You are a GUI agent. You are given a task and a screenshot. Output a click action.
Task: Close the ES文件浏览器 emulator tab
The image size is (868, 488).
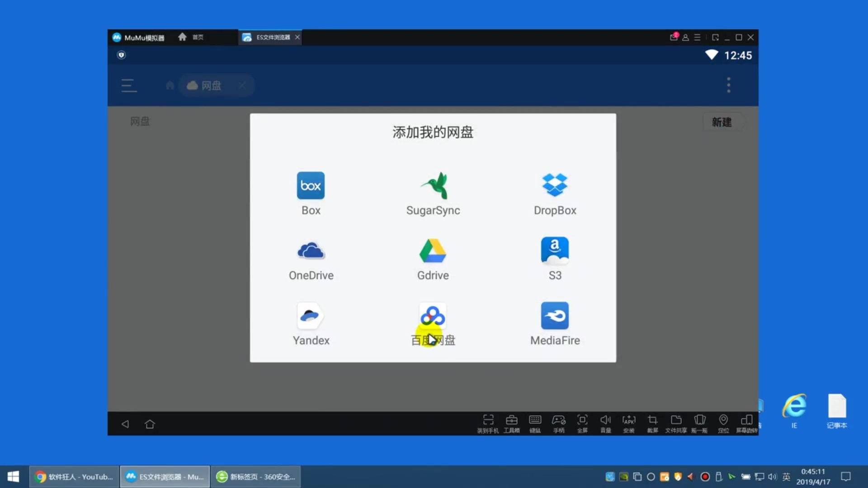coord(297,37)
